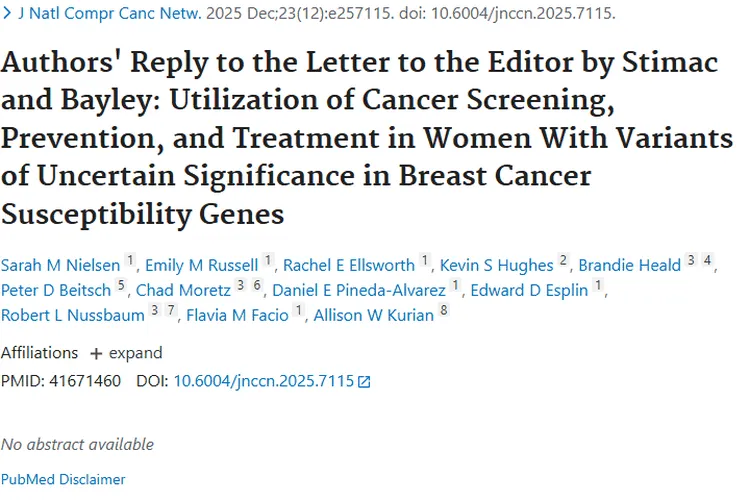View author Allison W Kurian
Viewport: 750px width, 500px height.
(373, 315)
